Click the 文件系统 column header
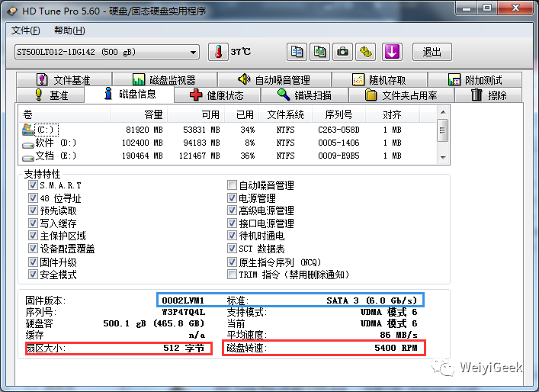 click(285, 114)
